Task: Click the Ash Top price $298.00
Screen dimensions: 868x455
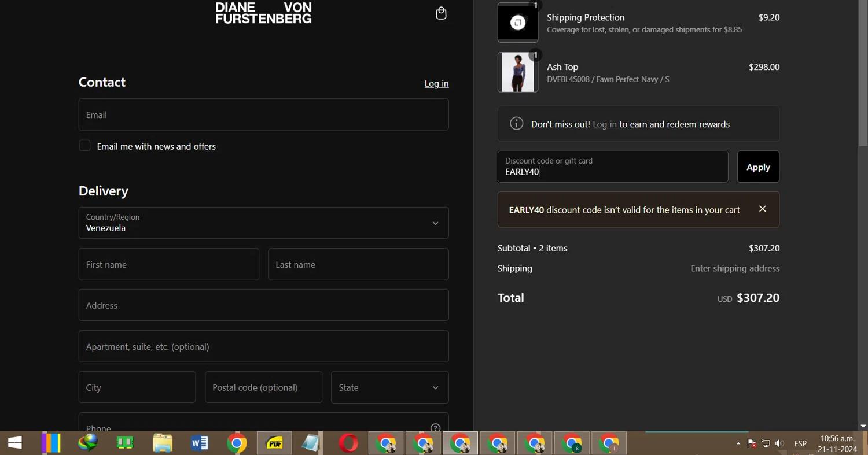Action: 764,67
